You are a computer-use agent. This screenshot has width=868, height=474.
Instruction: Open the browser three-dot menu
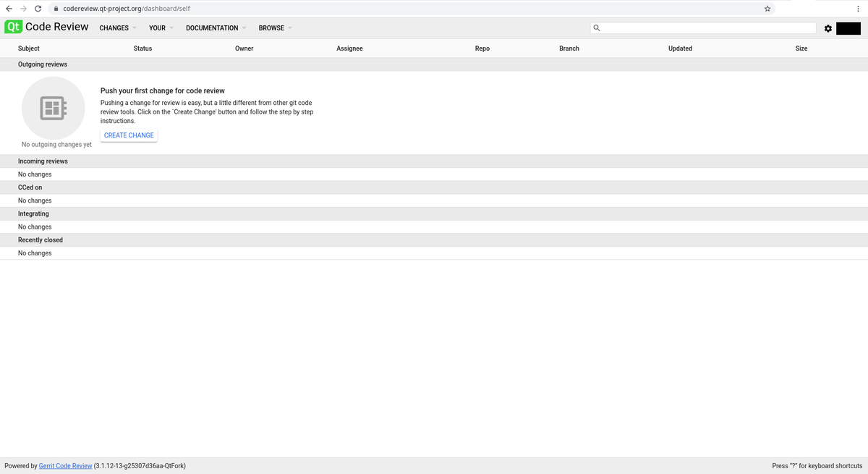(x=858, y=9)
